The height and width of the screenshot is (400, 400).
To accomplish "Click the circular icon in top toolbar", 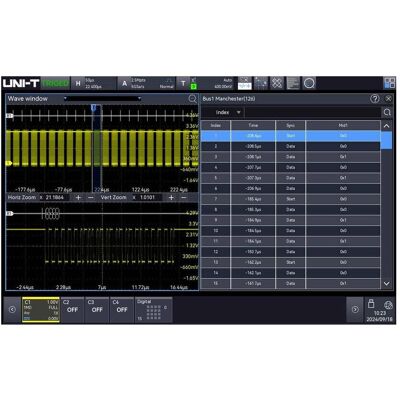I will click(309, 83).
